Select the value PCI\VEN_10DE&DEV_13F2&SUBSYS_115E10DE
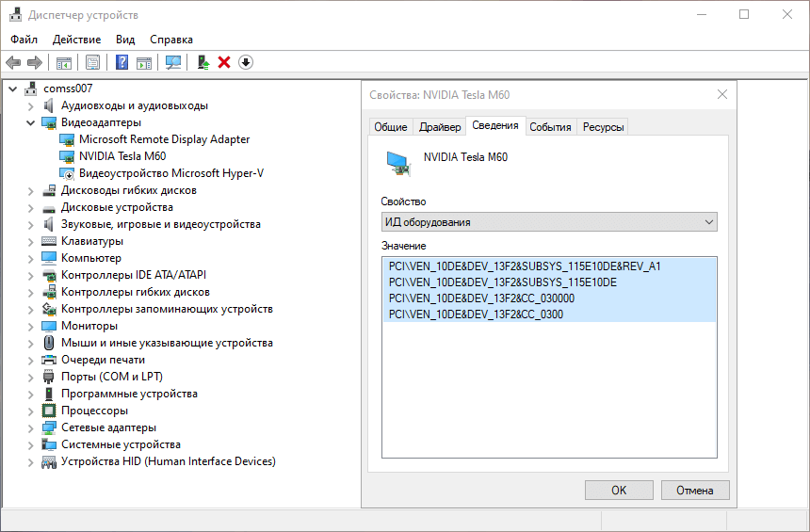810x532 pixels. pos(503,282)
